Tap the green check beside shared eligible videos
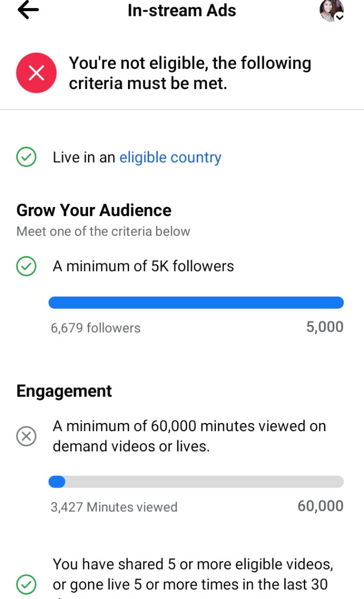Screen dimensions: 364x599 (x=26, y=585)
